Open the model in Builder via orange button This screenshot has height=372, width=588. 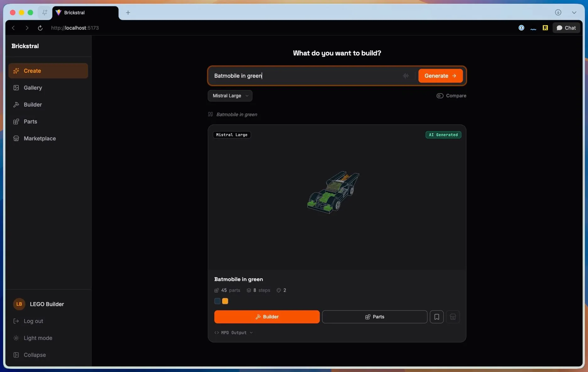[x=267, y=317]
